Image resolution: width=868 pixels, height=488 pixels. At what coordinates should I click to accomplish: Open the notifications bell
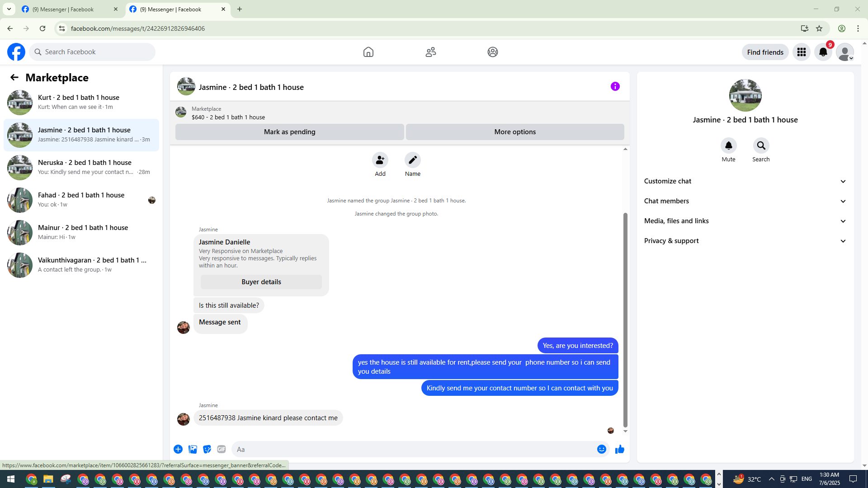pyautogui.click(x=823, y=52)
